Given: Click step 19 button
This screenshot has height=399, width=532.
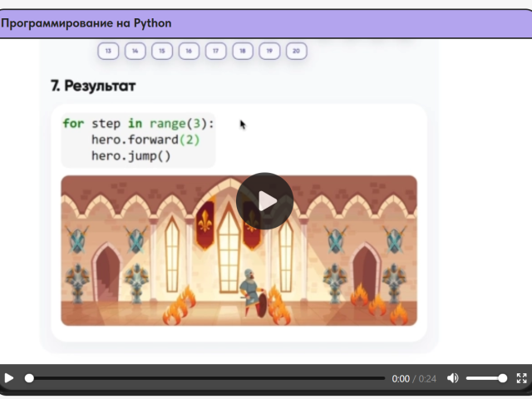Looking at the screenshot, I should click(x=268, y=52).
